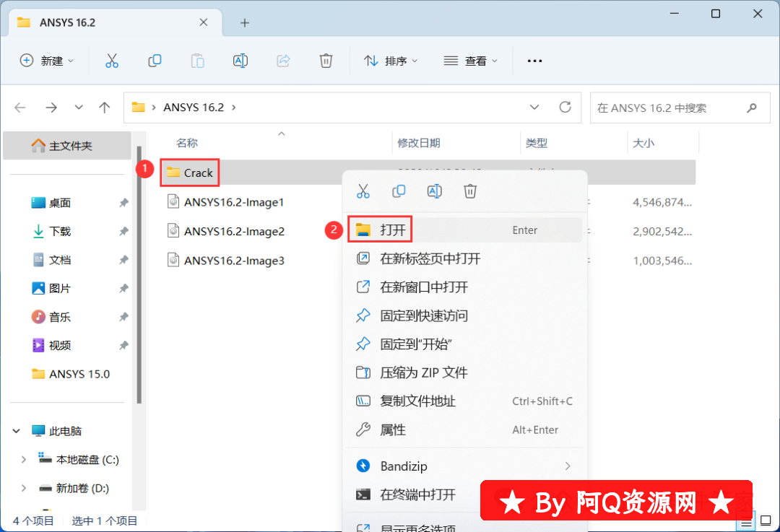Select the ANSYS16.2-Image2 disc image icon
The height and width of the screenshot is (532, 780).
(x=173, y=231)
